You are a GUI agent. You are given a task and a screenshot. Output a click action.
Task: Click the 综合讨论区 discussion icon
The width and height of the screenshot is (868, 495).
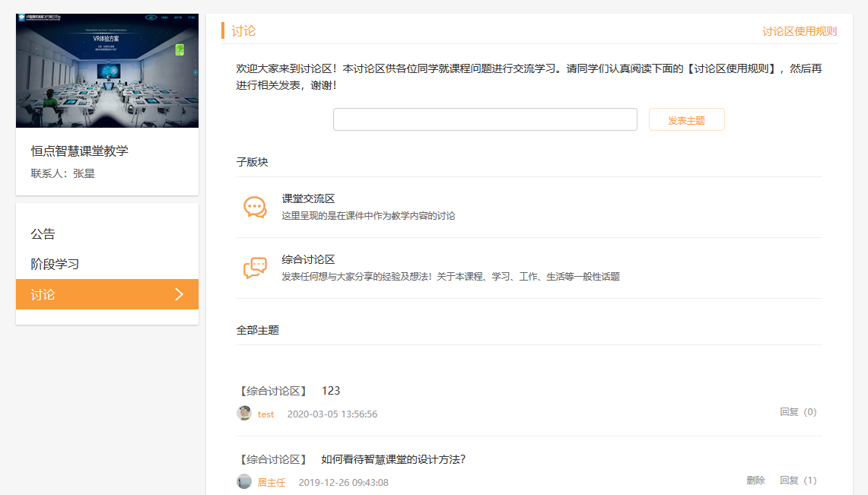tap(255, 268)
